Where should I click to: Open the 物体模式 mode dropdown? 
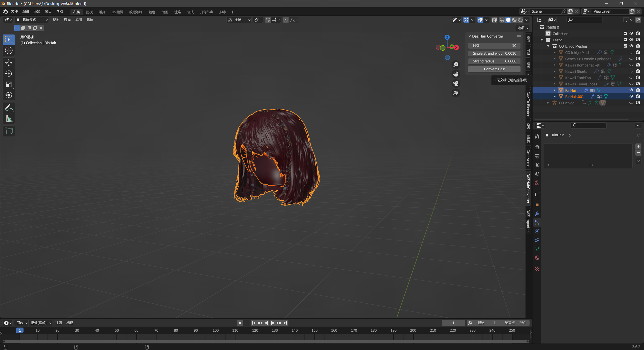(x=32, y=20)
